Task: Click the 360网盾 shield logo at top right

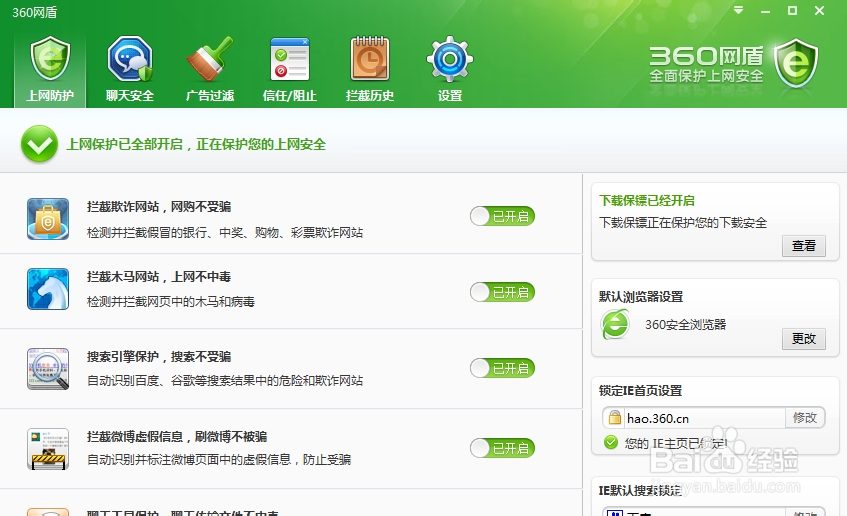Action: click(x=796, y=63)
